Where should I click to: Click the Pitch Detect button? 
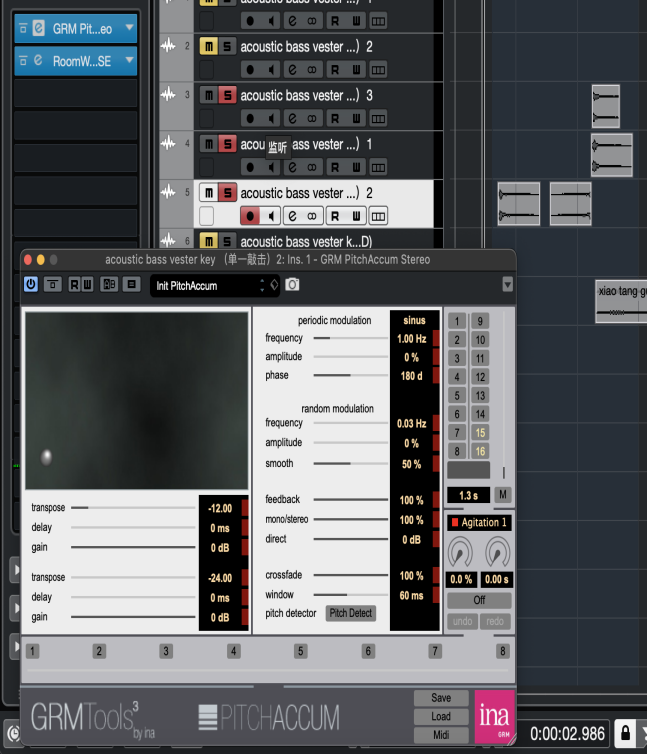[x=351, y=613]
